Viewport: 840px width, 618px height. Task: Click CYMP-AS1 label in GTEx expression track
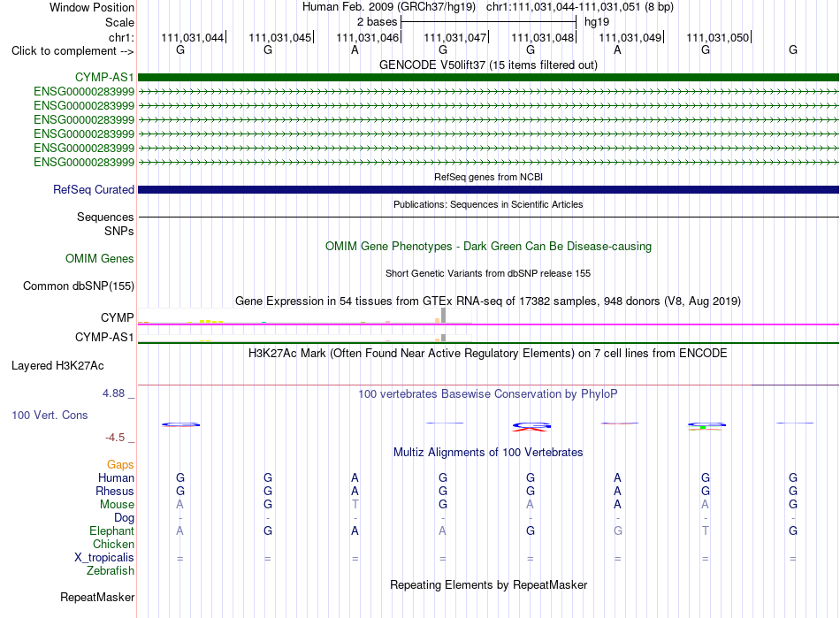pos(104,337)
